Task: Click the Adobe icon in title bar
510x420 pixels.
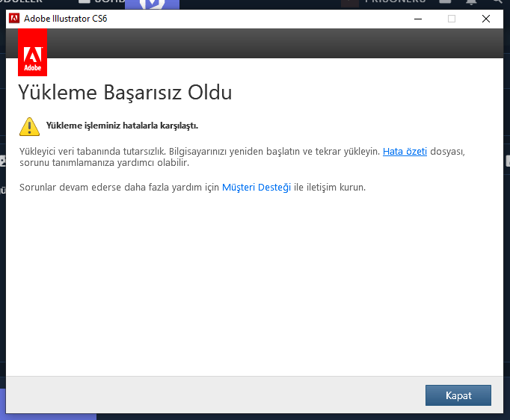Action: pyautogui.click(x=14, y=19)
